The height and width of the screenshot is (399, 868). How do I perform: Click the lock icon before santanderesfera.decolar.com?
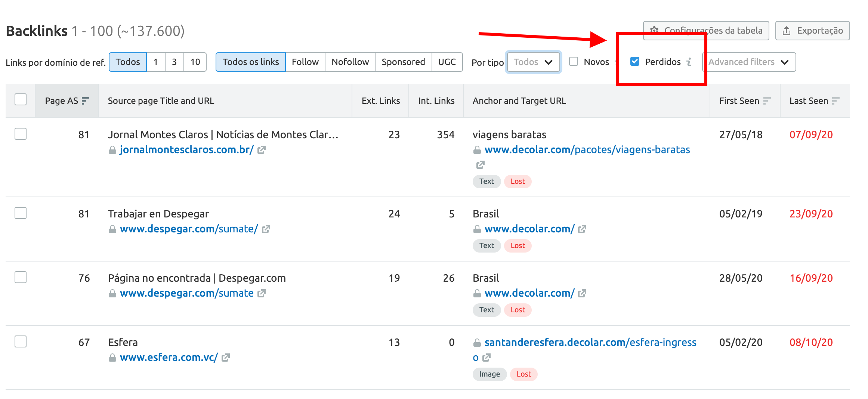tap(477, 343)
